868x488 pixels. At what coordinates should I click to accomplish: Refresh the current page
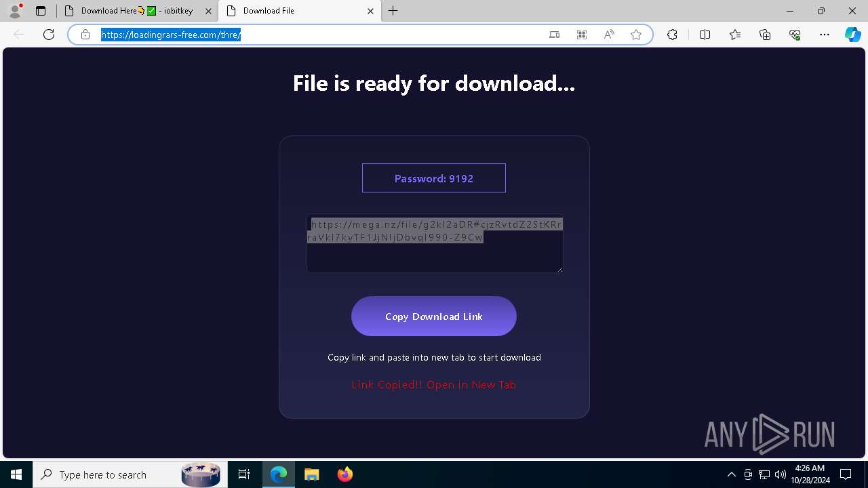tap(49, 35)
